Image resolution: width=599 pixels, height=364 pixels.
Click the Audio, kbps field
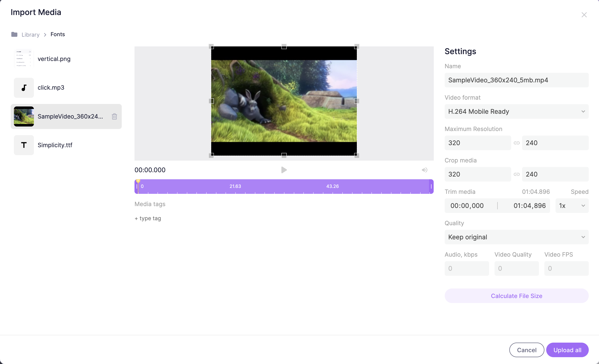pos(467,268)
